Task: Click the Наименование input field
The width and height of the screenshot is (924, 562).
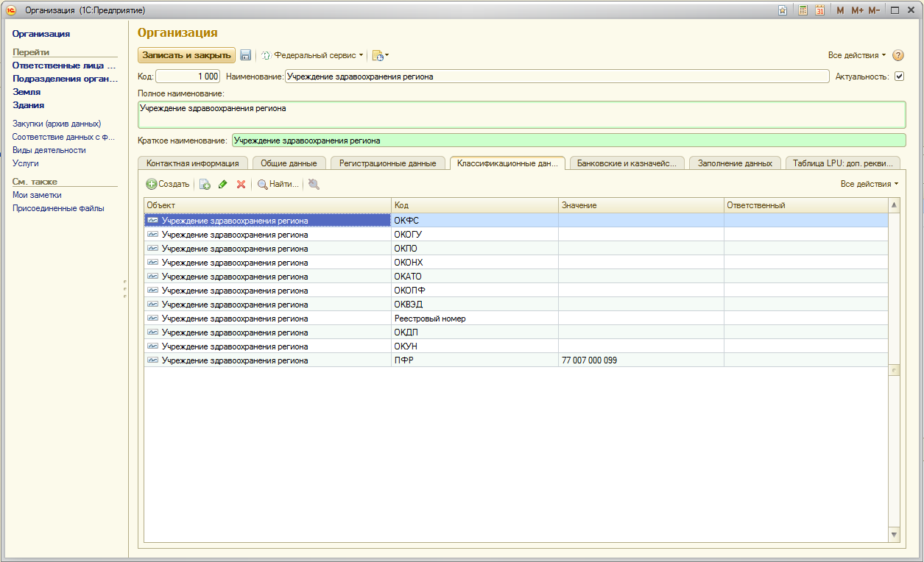Action: tap(557, 77)
